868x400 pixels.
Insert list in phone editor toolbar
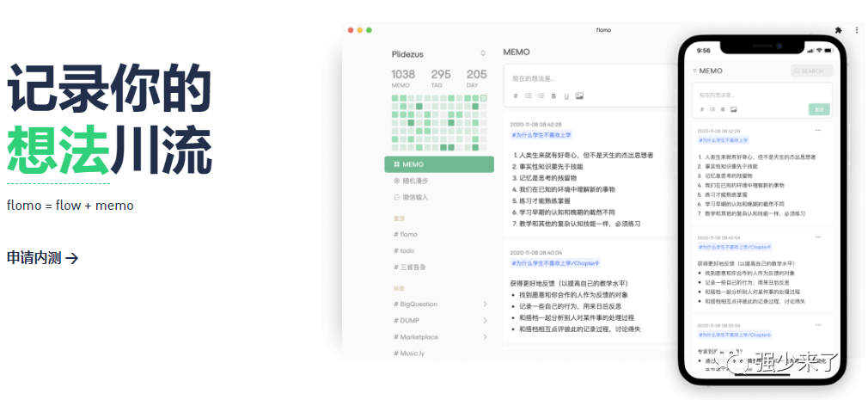[712, 109]
